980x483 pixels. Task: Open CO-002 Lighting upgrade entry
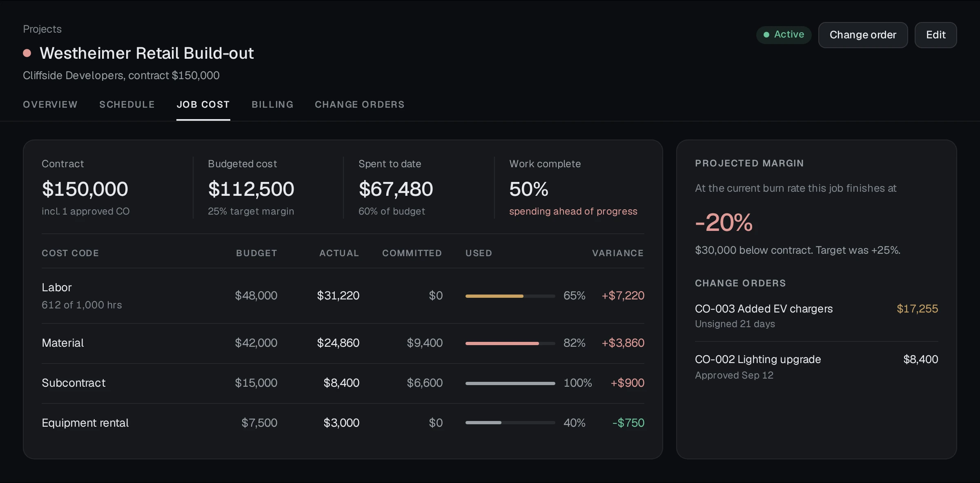pos(816,367)
